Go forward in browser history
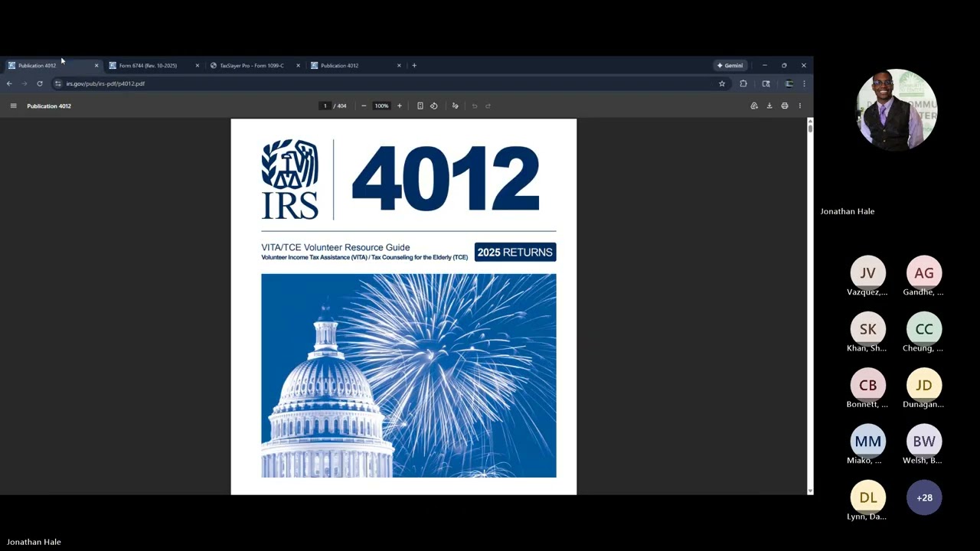Image resolution: width=980 pixels, height=551 pixels. [x=24, y=83]
